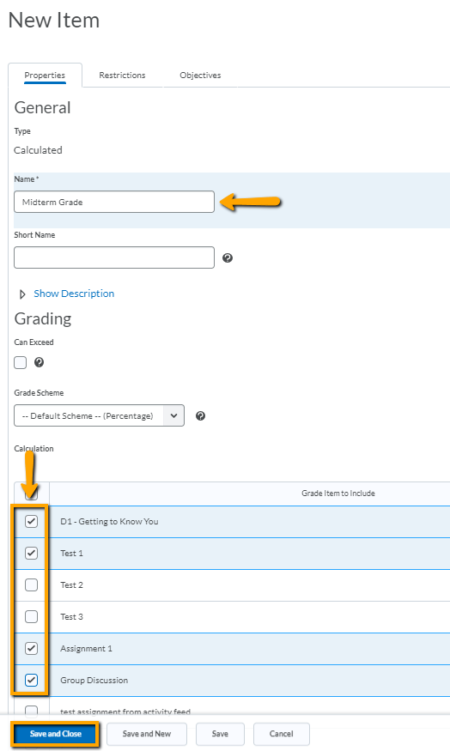The image size is (450, 751).
Task: Uncheck D1 - Getting to Know You item
Action: coord(31,521)
